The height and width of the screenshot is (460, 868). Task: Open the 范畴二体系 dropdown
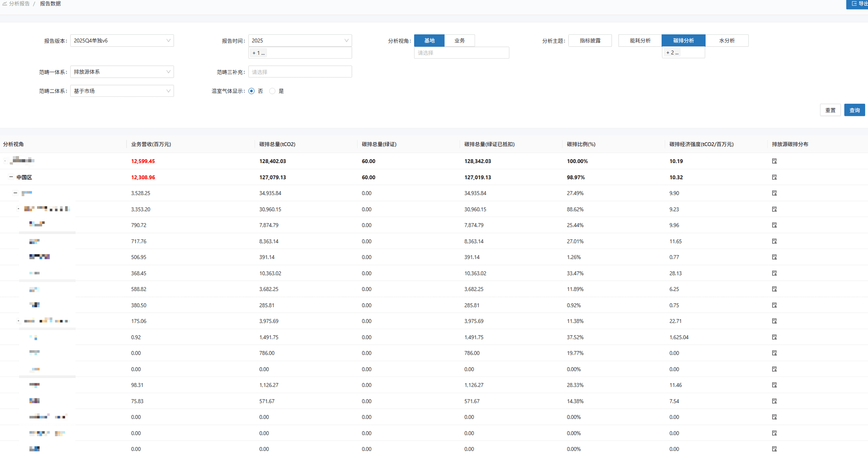pos(122,91)
